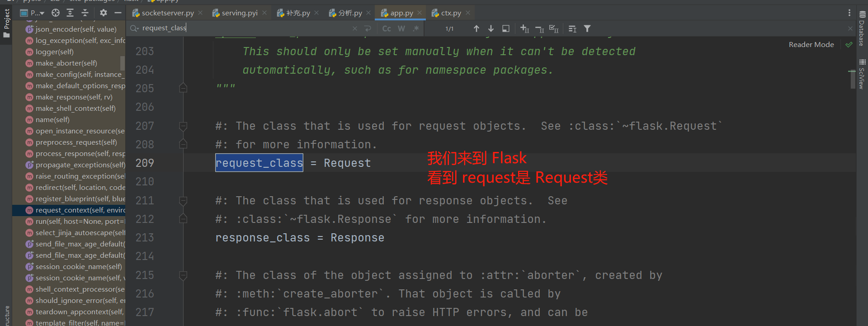
Task: Open search history magnifier dropdown
Action: [134, 28]
